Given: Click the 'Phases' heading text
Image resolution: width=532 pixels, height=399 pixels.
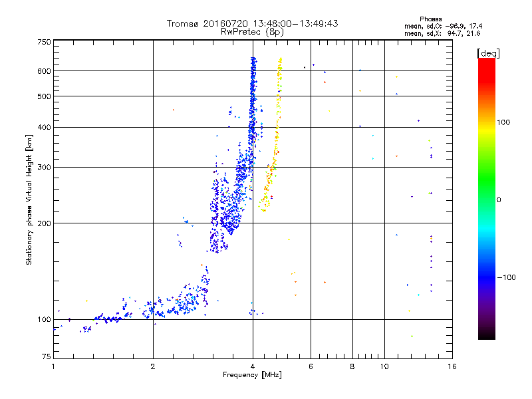Looking at the screenshot, I should pyautogui.click(x=430, y=19).
